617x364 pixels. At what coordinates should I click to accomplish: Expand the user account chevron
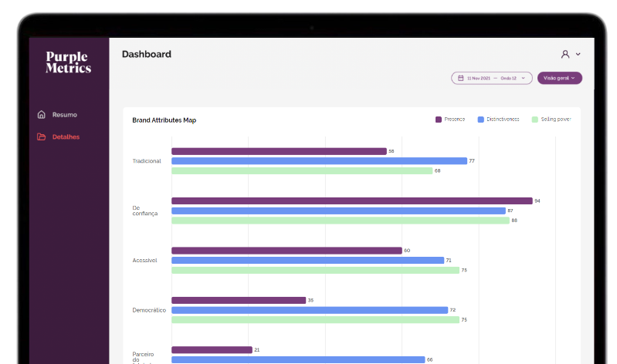click(x=578, y=54)
